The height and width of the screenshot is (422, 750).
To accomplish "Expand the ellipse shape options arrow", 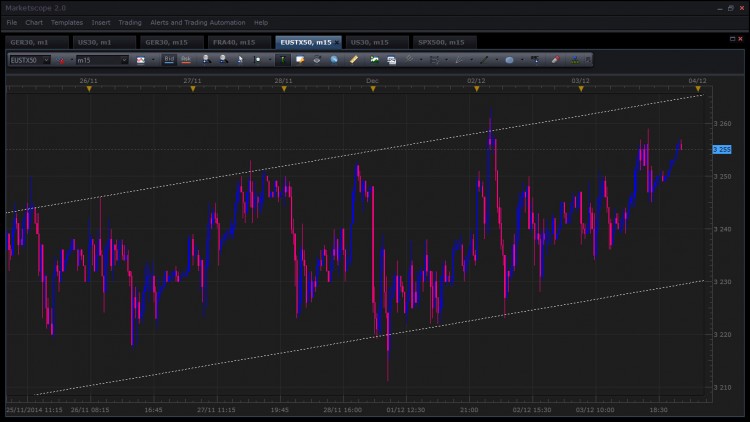I will [522, 60].
